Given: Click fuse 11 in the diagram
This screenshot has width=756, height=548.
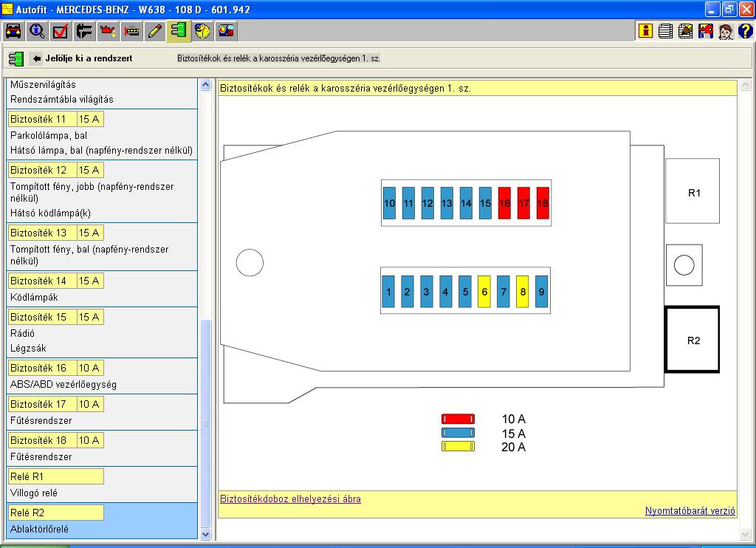Looking at the screenshot, I should (x=408, y=203).
